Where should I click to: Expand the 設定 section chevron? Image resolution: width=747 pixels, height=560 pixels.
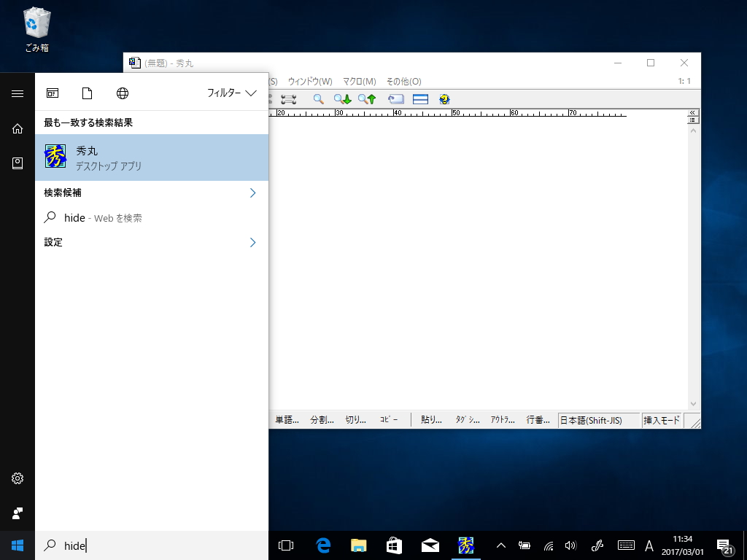[252, 242]
